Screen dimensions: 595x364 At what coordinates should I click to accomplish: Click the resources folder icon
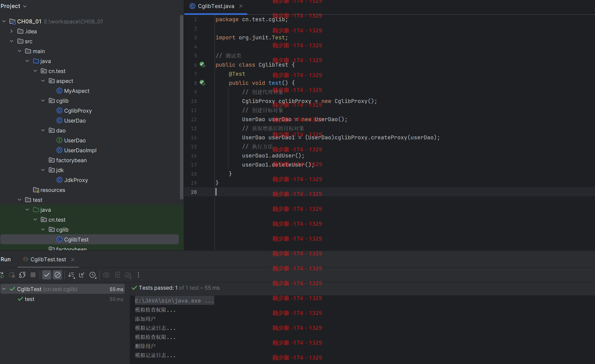point(36,190)
